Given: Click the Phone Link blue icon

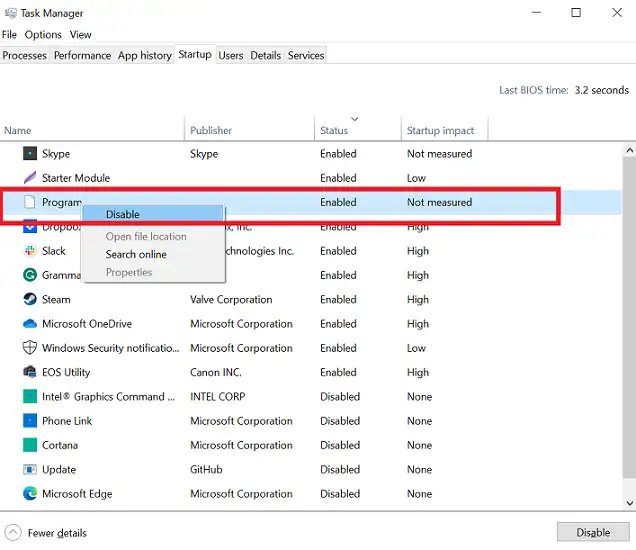Looking at the screenshot, I should [x=30, y=421].
